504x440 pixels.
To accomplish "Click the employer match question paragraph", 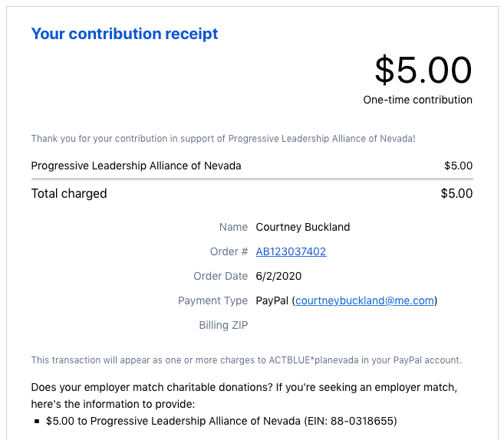I will pos(244,396).
